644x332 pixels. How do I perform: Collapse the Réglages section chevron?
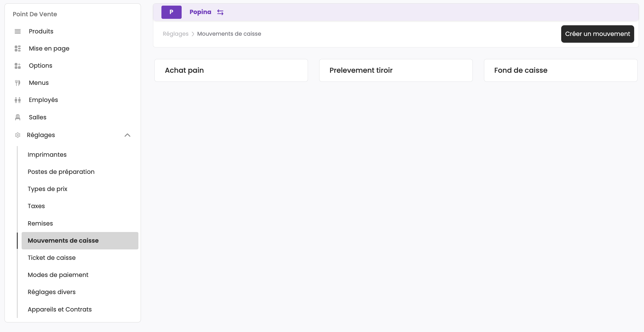(127, 135)
